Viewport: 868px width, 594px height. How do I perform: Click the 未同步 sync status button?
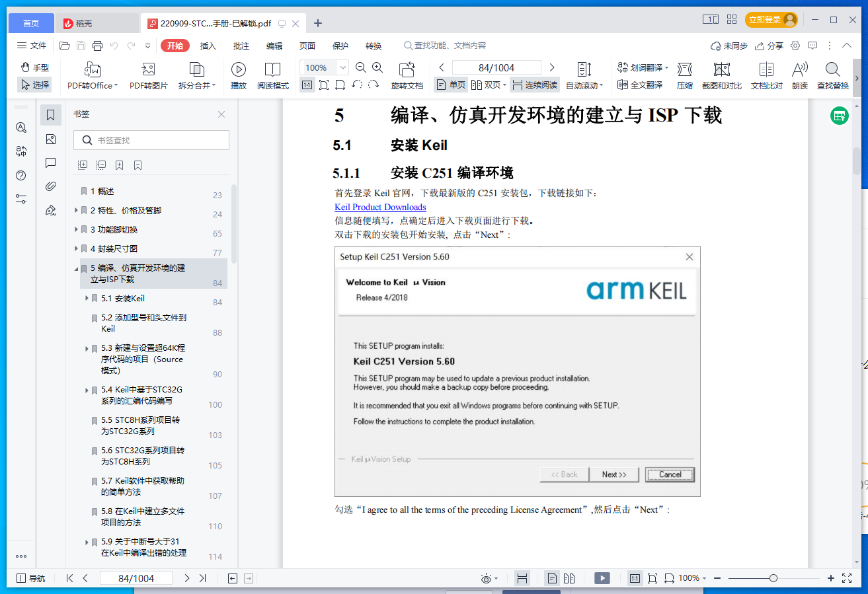tap(729, 46)
